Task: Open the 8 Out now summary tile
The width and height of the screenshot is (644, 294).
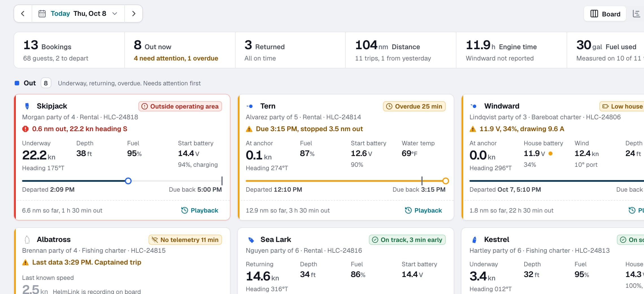Action: pos(180,50)
